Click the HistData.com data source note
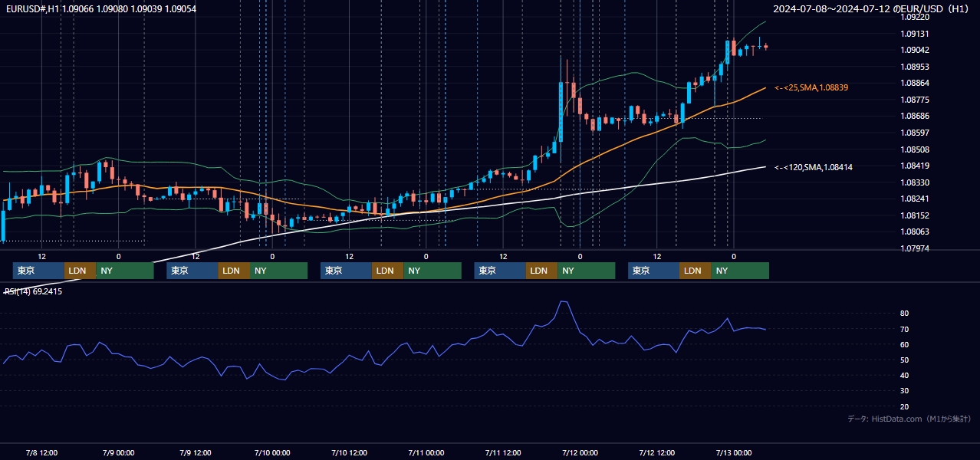Image resolution: width=980 pixels, height=460 pixels. 909,419
